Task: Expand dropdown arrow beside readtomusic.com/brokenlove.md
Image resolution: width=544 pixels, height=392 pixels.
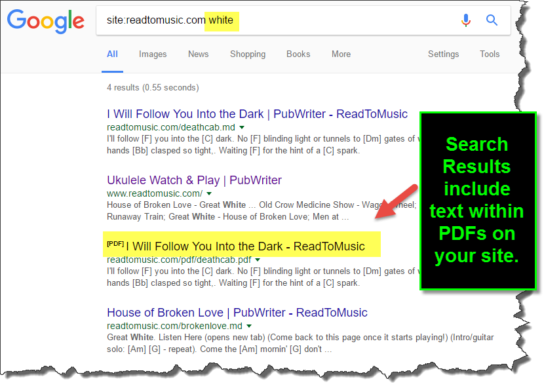Action: click(x=249, y=326)
